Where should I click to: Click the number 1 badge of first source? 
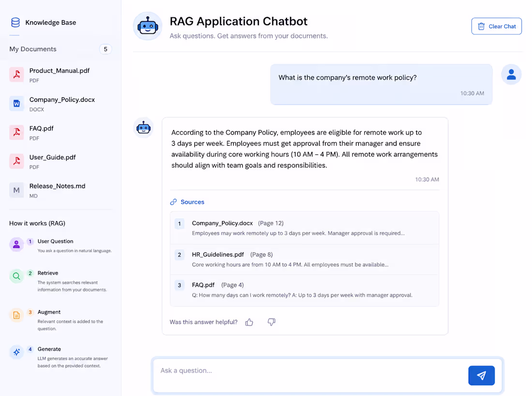pyautogui.click(x=179, y=224)
